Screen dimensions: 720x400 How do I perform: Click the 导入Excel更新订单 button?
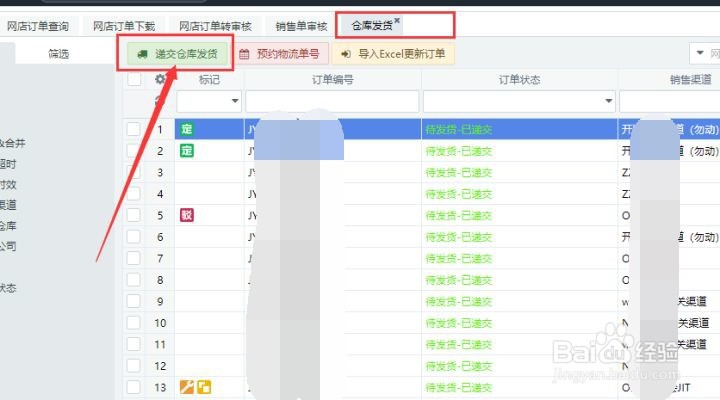click(393, 54)
